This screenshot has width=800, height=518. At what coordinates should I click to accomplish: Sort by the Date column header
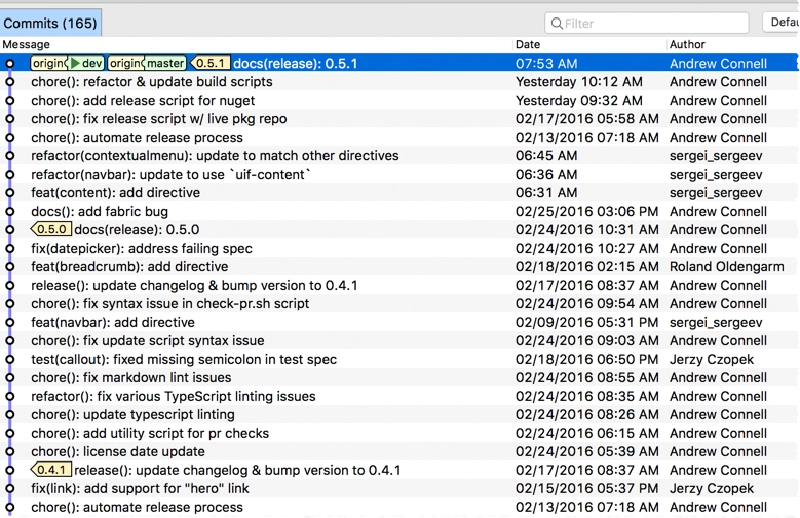[528, 44]
